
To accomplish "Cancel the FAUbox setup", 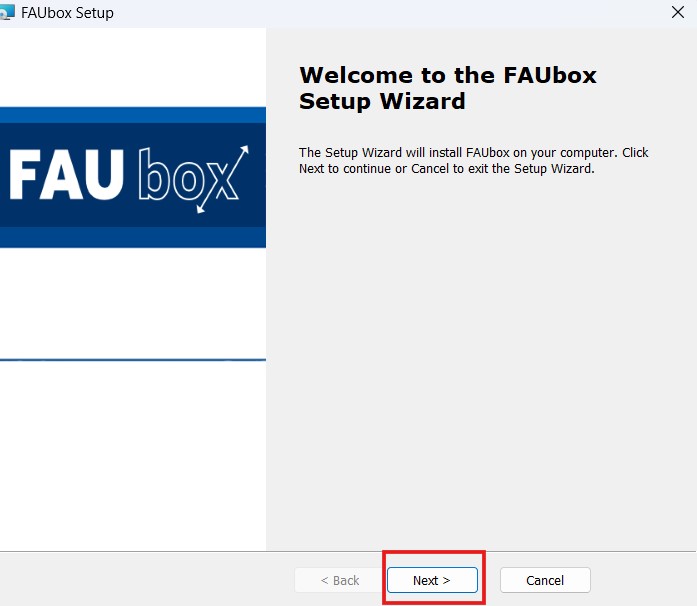I will coord(545,580).
